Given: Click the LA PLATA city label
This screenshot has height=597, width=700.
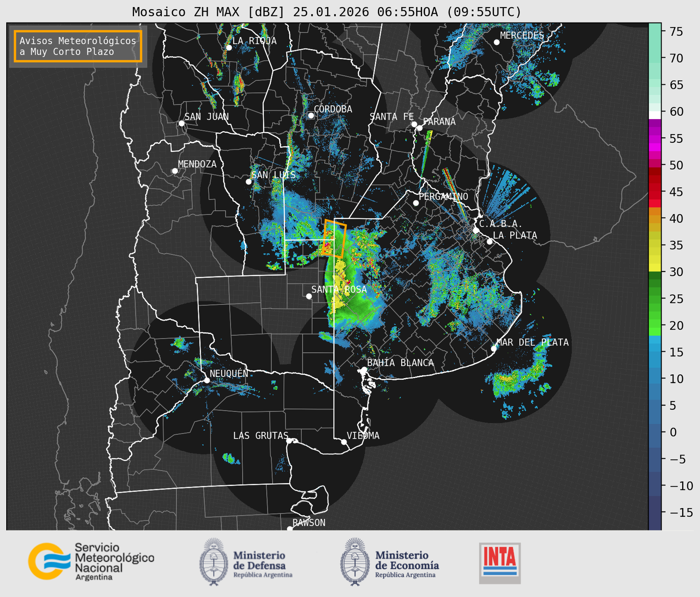Looking at the screenshot, I should pos(515,235).
